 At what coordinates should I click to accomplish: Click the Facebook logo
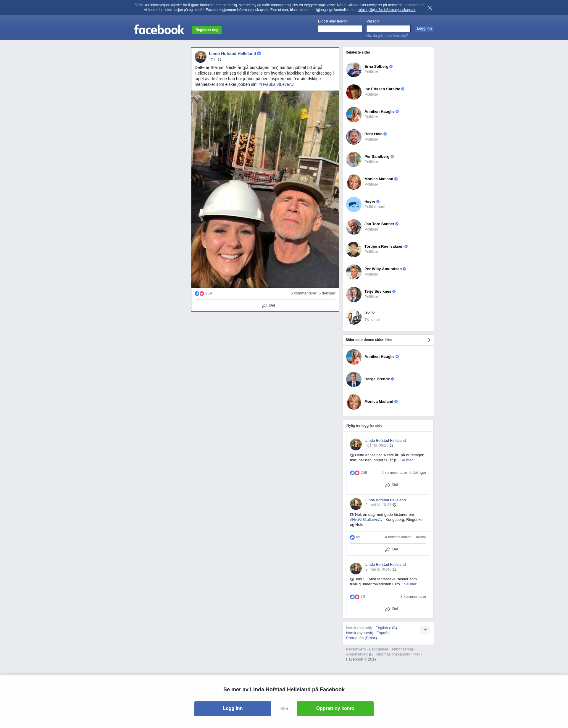[159, 30]
